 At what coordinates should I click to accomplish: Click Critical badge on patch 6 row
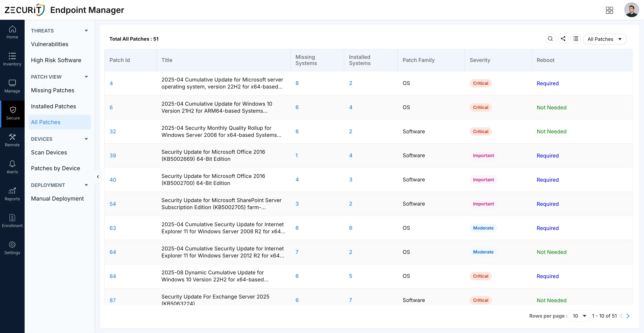[481, 107]
